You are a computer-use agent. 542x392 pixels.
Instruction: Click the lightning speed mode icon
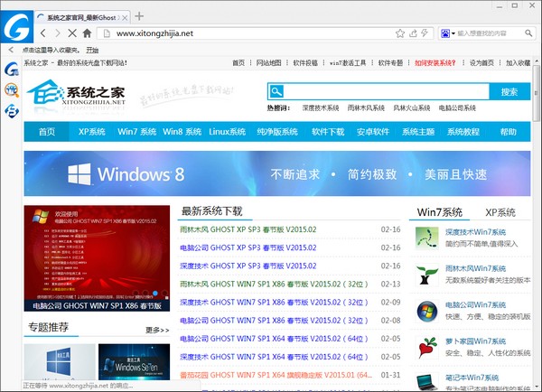(x=425, y=33)
